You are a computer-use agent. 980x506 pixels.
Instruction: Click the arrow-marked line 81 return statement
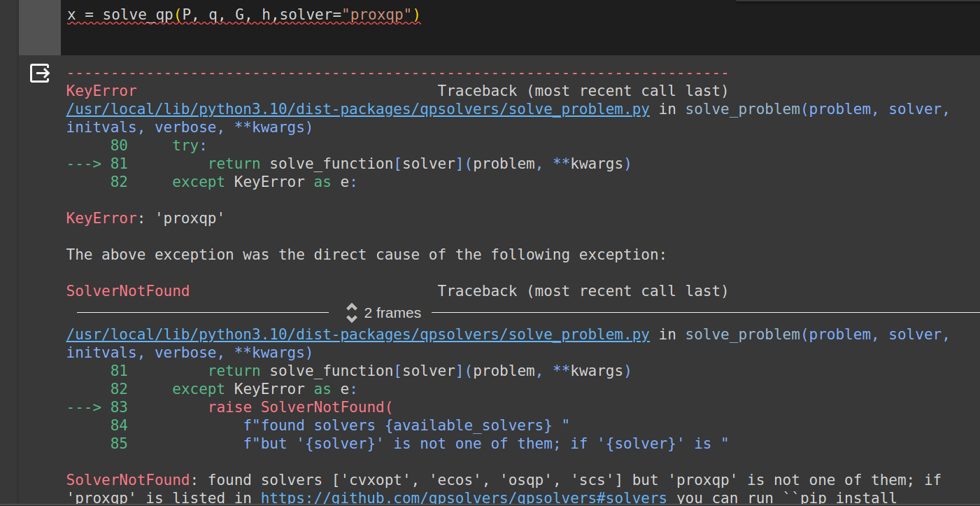click(349, 164)
